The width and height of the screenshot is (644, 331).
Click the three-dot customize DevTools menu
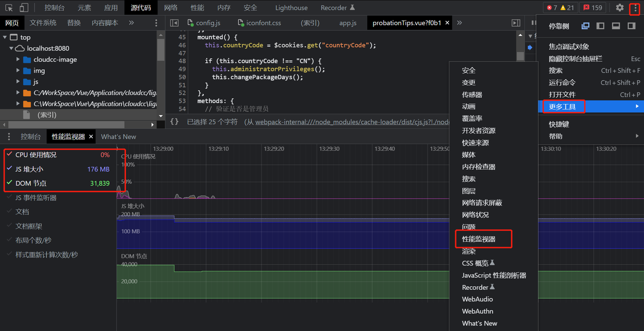click(x=634, y=8)
